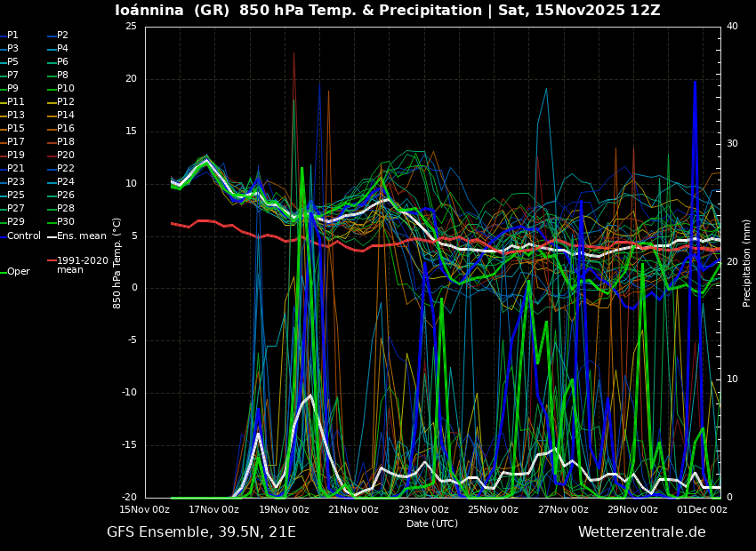The image size is (756, 551).
Task: Select the P30 legend entry
Action: 65,222
